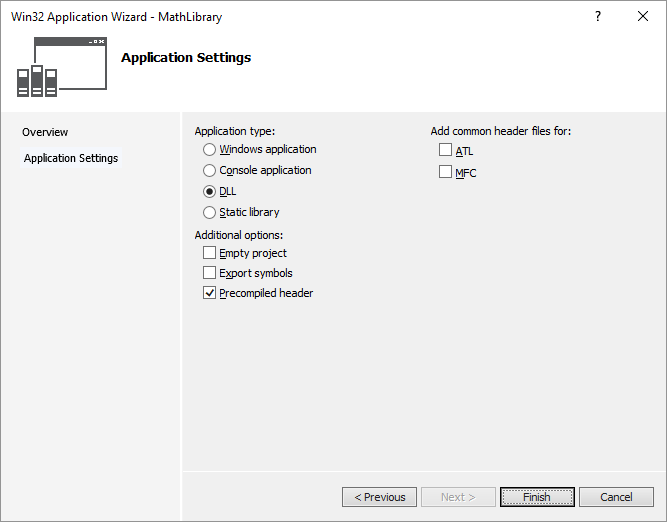This screenshot has height=522, width=667.
Task: Click the wizard application window graphic
Action: (62, 67)
